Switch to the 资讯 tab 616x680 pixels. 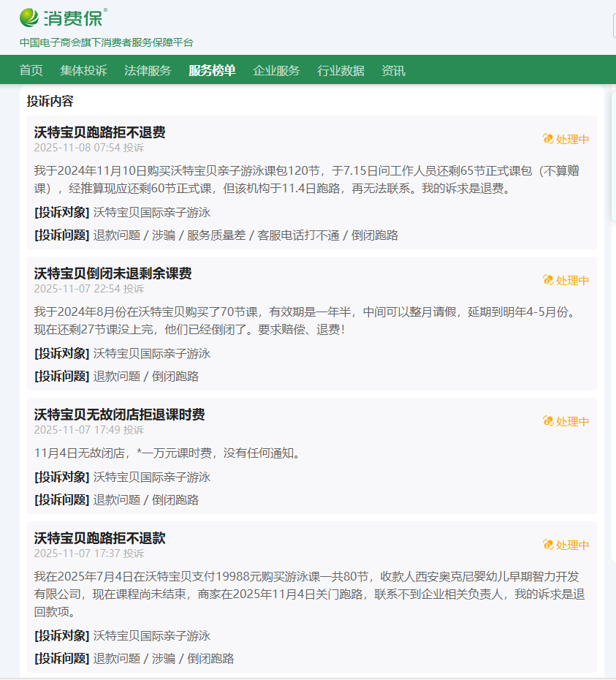(x=393, y=71)
